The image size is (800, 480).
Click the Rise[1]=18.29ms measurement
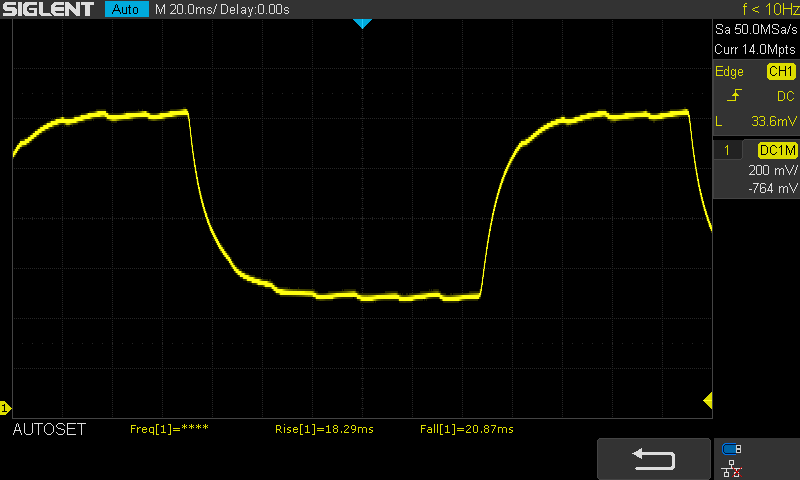click(x=324, y=429)
